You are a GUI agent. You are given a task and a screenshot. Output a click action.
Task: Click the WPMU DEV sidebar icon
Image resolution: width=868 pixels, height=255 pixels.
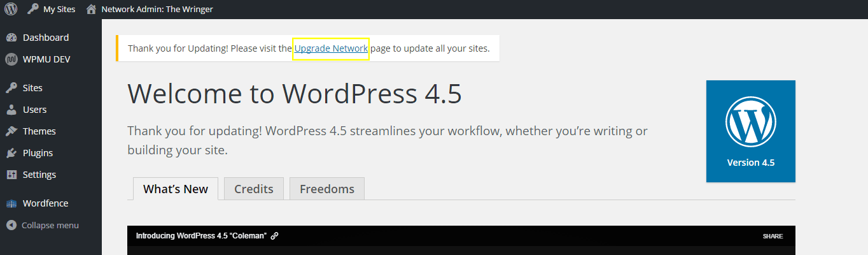(x=11, y=59)
